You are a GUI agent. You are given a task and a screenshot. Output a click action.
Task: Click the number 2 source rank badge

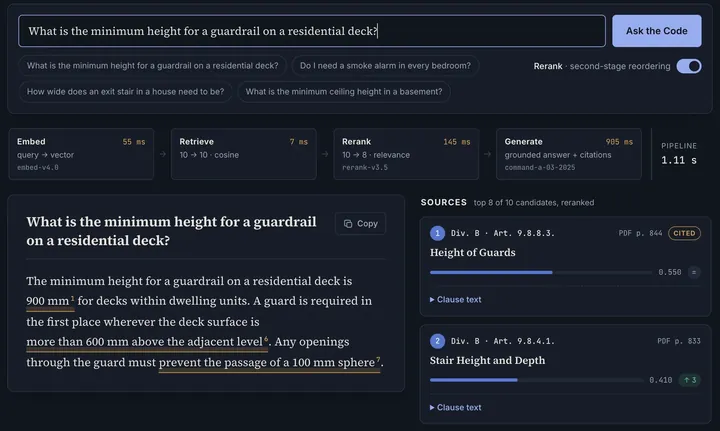437,341
